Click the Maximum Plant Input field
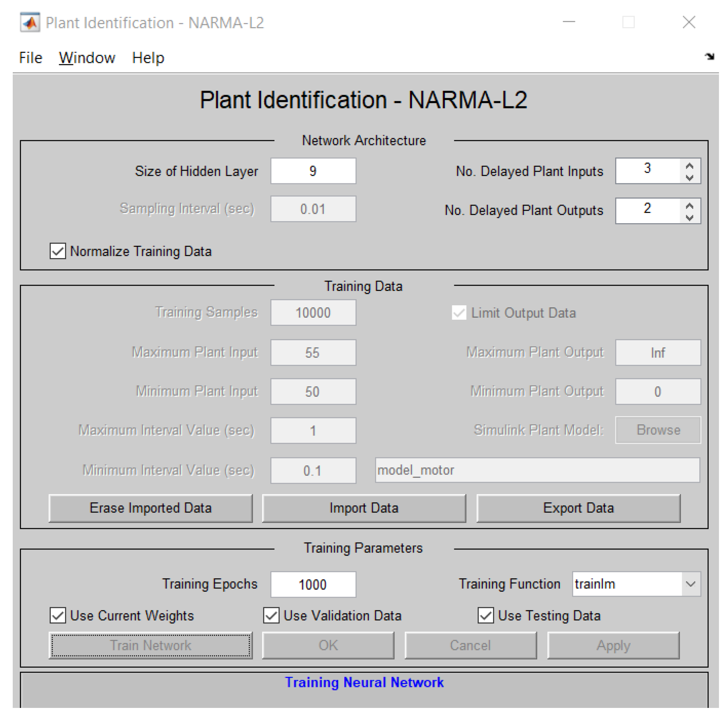Viewport: 728px width, 719px height. pyautogui.click(x=313, y=353)
